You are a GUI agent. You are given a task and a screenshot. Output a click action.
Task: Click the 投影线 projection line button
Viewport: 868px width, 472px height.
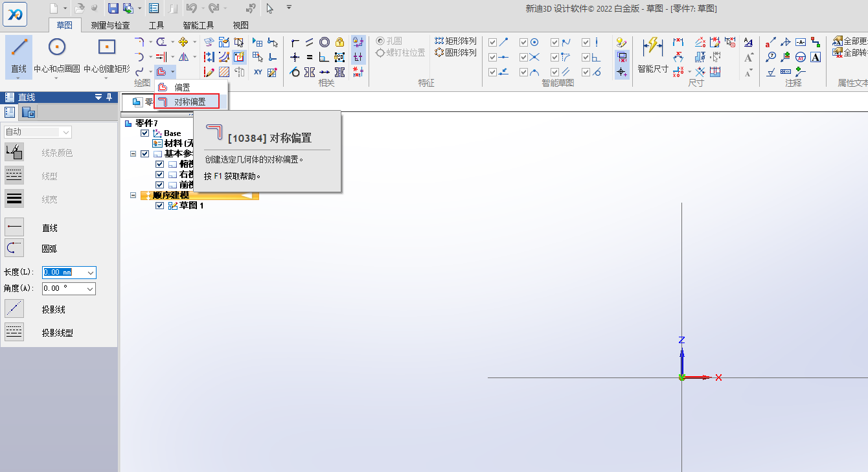(x=14, y=309)
